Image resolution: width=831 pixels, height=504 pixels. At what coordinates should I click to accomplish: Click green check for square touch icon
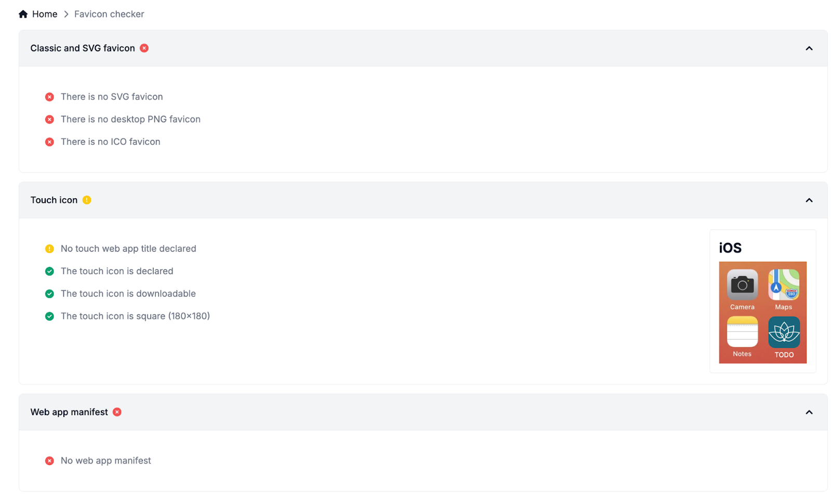[49, 317]
